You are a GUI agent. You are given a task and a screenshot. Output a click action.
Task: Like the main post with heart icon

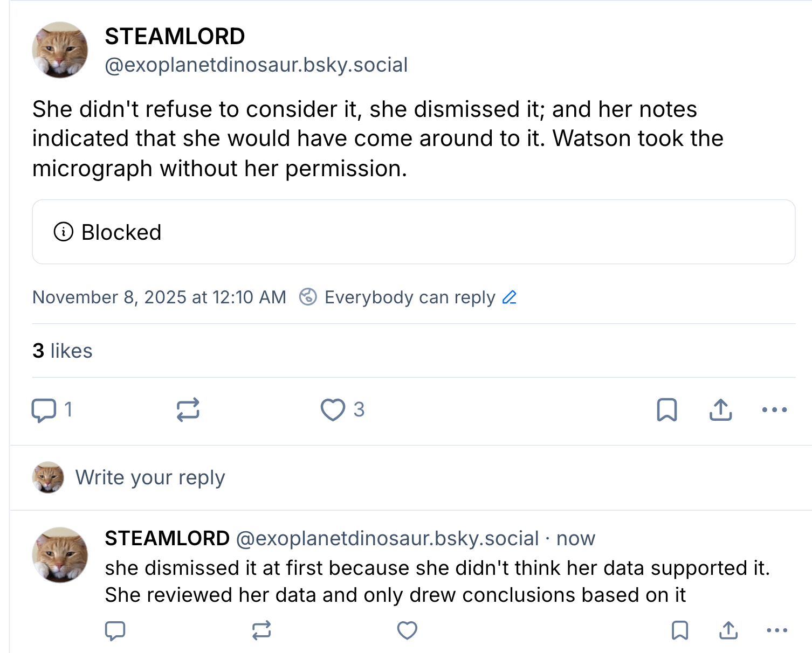(333, 410)
